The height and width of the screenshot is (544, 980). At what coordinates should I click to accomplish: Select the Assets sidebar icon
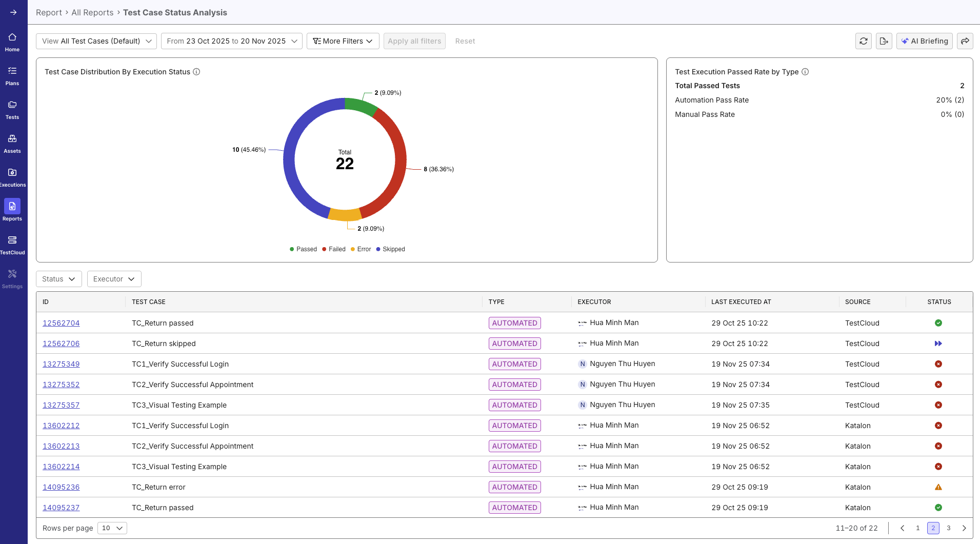pyautogui.click(x=12, y=142)
